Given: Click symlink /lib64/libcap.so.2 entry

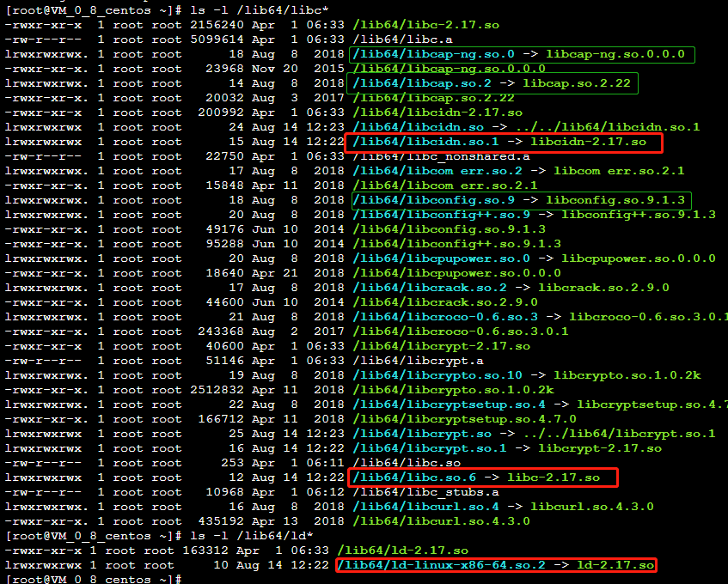Looking at the screenshot, I should 493,83.
